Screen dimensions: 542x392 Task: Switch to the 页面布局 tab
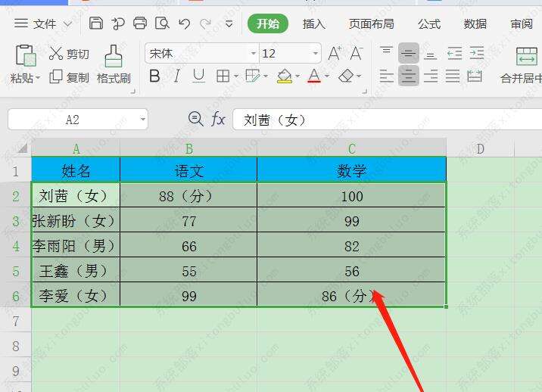pyautogui.click(x=371, y=24)
